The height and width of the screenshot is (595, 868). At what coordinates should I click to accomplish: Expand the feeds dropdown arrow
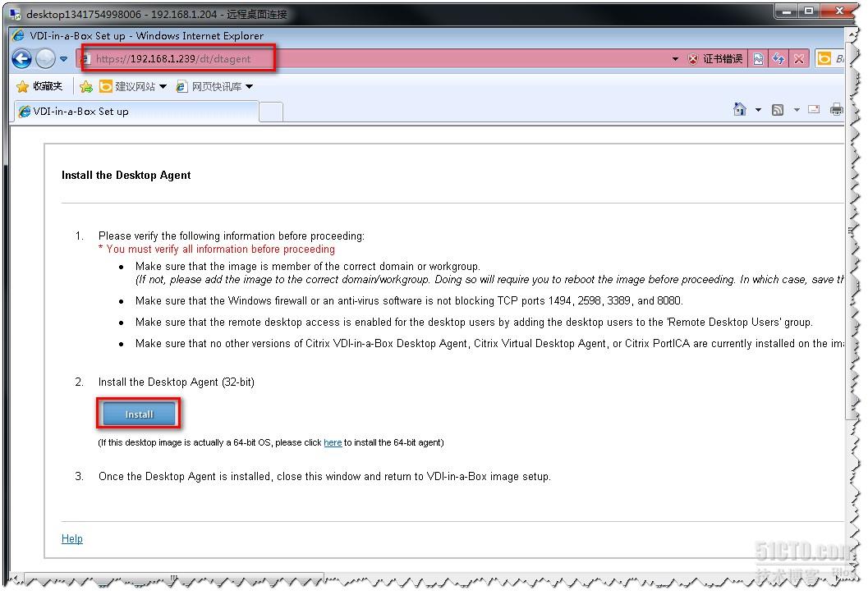(x=797, y=110)
